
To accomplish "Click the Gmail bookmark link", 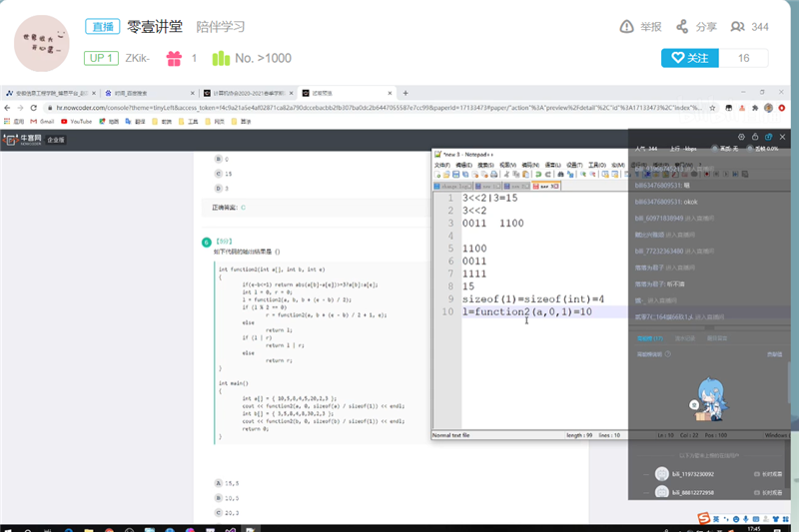I will click(41, 122).
